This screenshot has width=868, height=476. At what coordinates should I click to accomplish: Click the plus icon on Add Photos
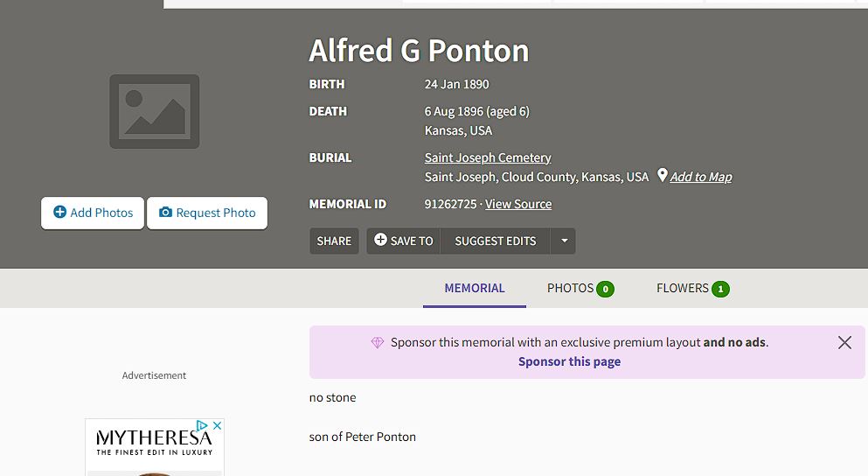click(59, 213)
